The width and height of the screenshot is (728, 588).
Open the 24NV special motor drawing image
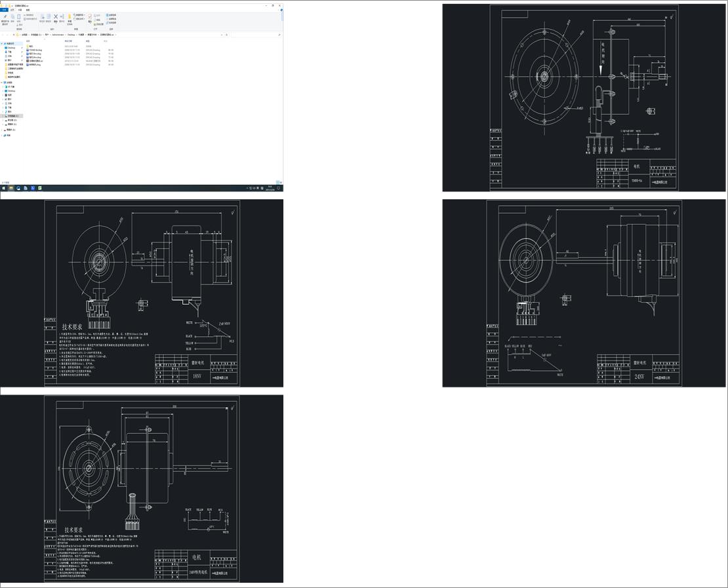142,488
